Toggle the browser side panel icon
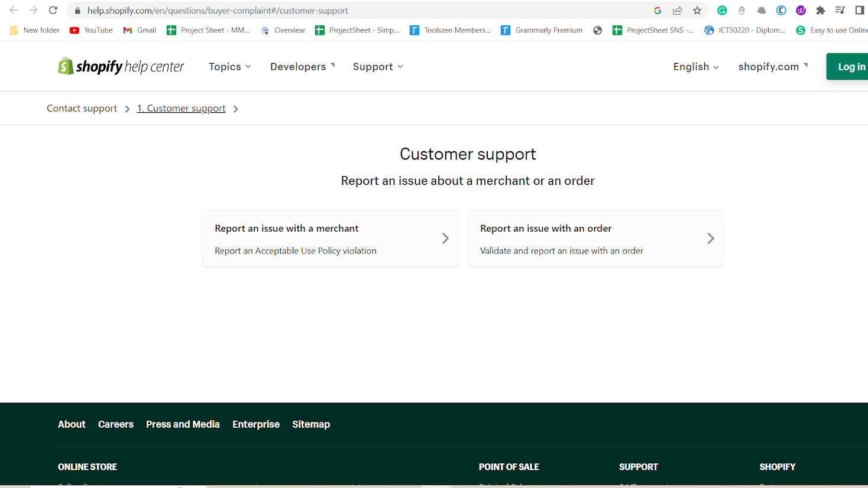The width and height of the screenshot is (868, 488). [x=860, y=11]
